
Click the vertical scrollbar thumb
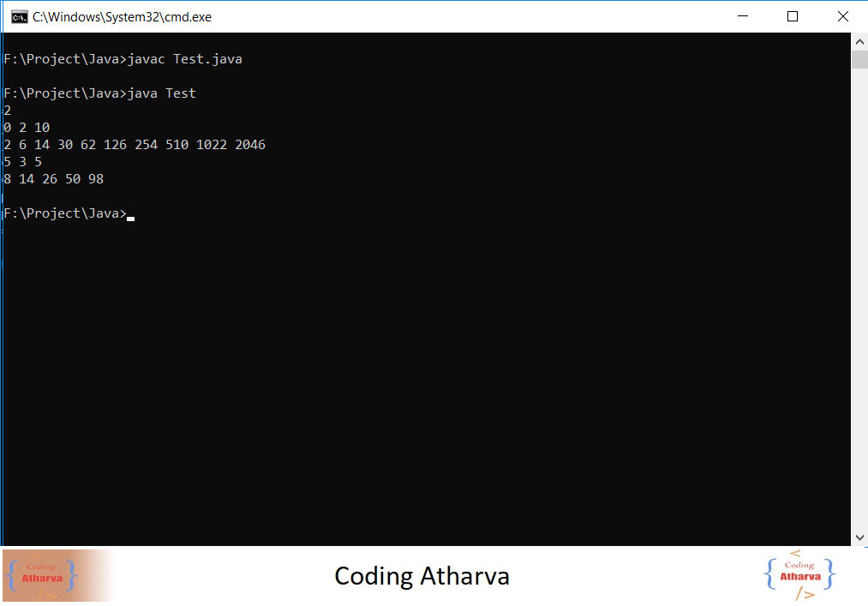pyautogui.click(x=859, y=59)
